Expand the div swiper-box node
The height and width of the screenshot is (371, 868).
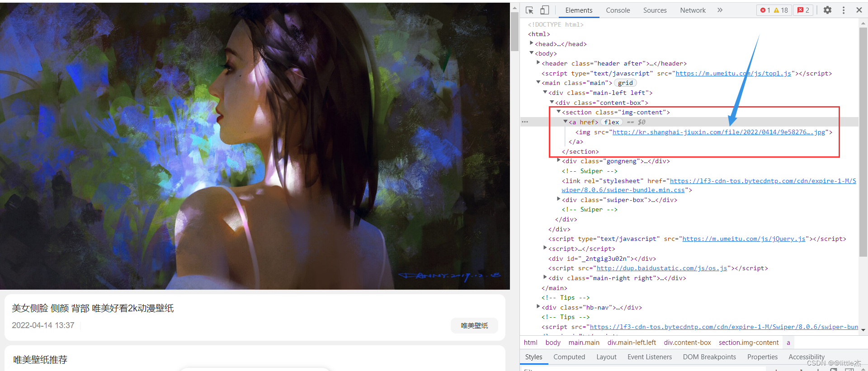pyautogui.click(x=559, y=199)
